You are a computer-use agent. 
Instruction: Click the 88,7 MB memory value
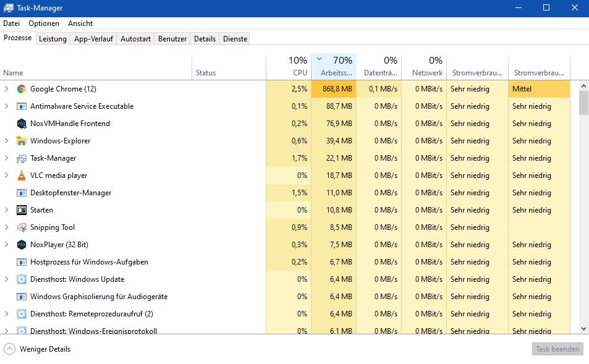point(339,106)
